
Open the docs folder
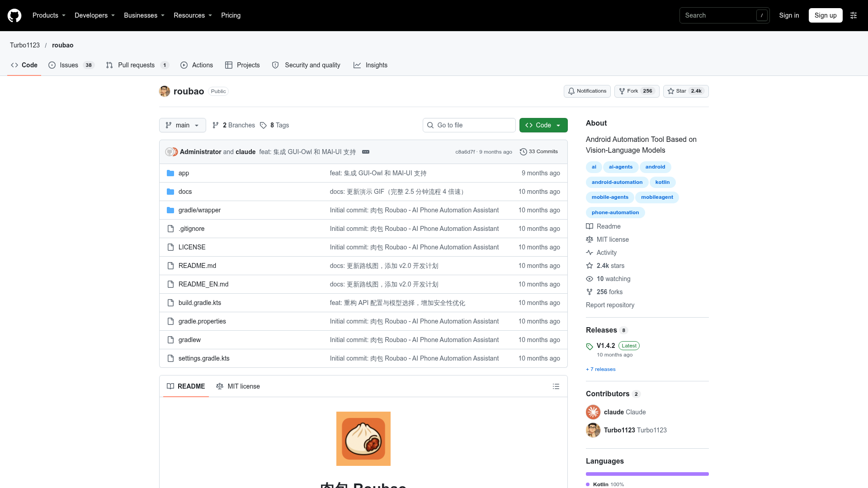click(x=185, y=192)
